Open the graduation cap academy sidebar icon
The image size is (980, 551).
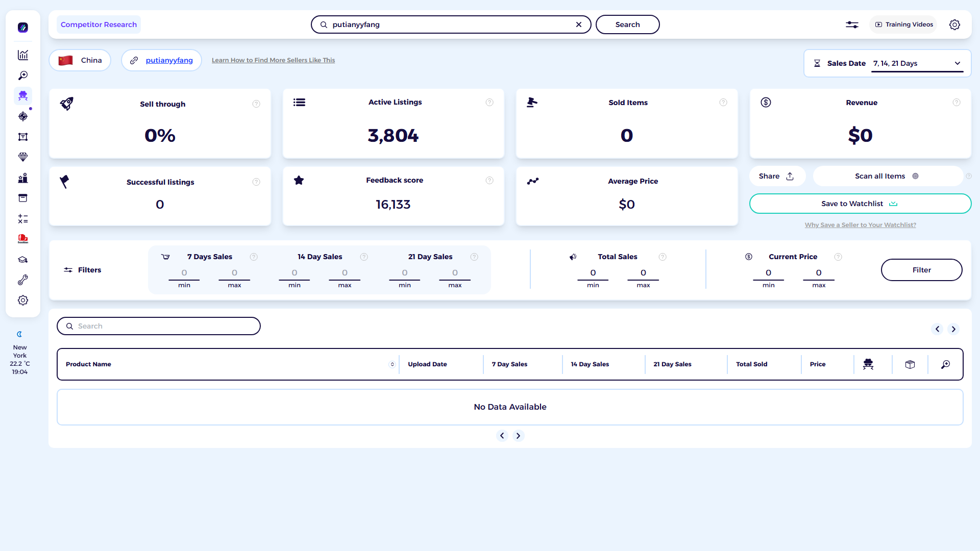(23, 260)
